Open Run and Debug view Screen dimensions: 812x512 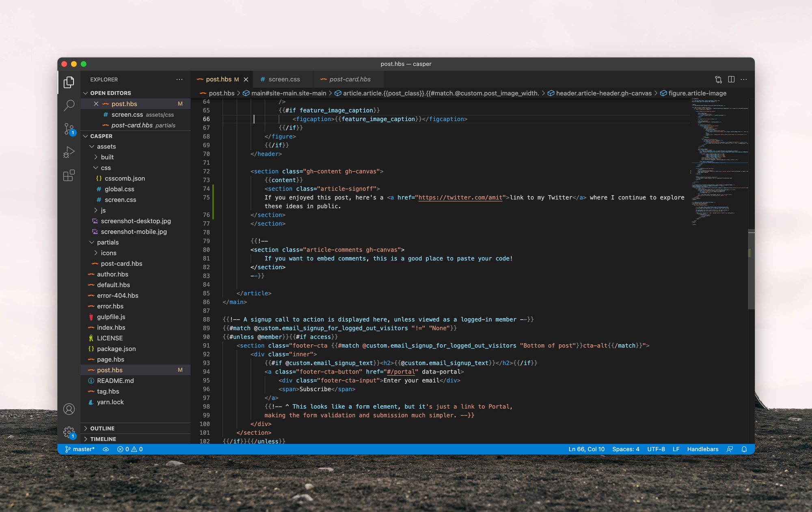point(69,152)
